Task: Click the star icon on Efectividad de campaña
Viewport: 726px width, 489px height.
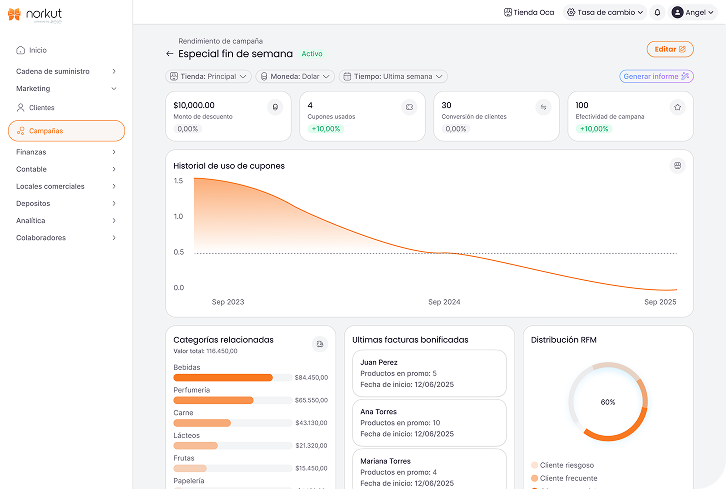Action: coord(677,106)
